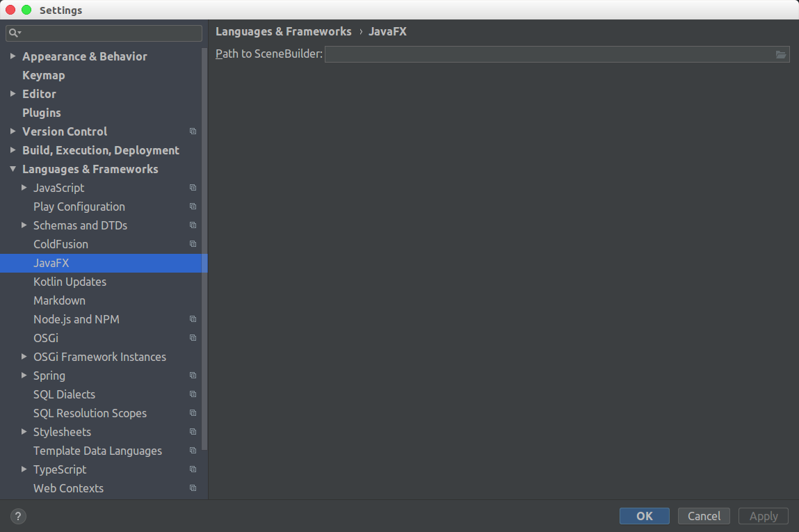The image size is (799, 532).
Task: Click the Apply button
Action: (x=764, y=516)
